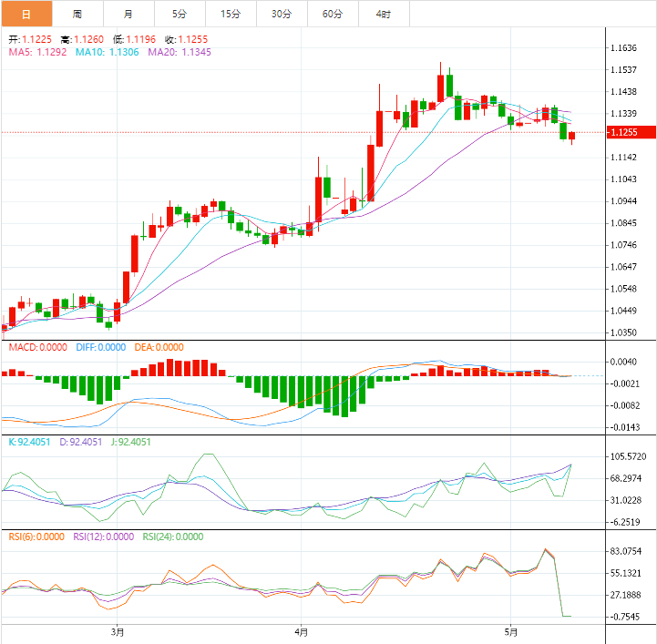Open the 15分 timeframe tab

[231, 14]
